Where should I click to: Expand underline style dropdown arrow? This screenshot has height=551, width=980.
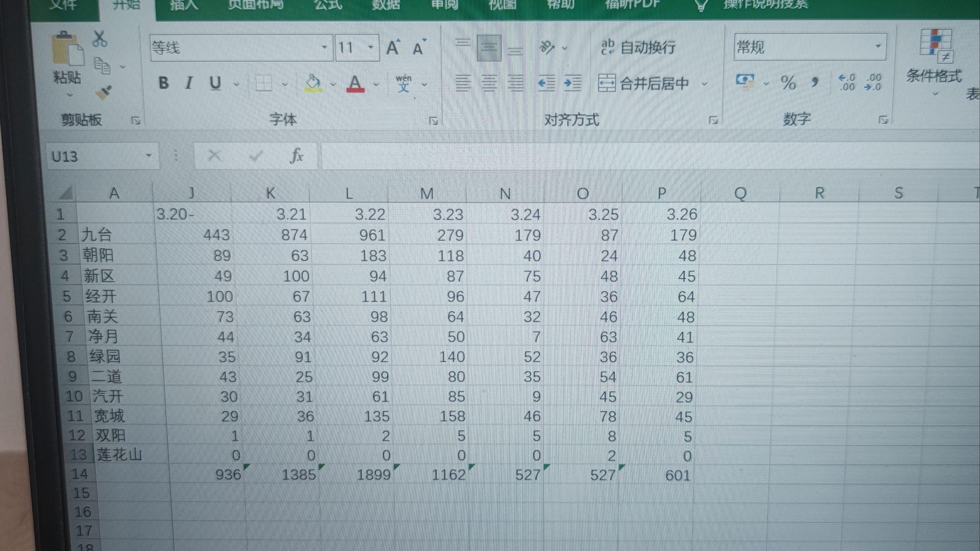(x=236, y=84)
